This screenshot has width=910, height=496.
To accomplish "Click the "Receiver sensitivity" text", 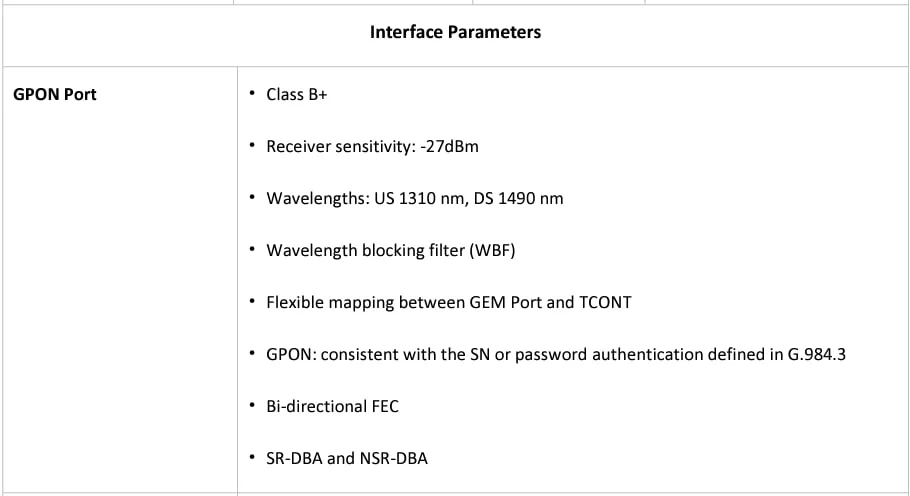I will click(x=336, y=147).
